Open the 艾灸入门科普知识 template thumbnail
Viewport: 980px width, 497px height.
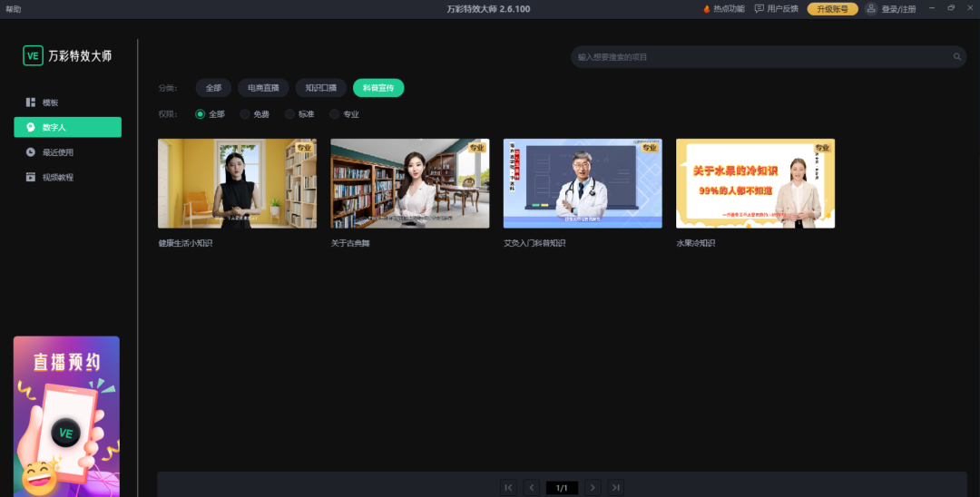pos(583,183)
